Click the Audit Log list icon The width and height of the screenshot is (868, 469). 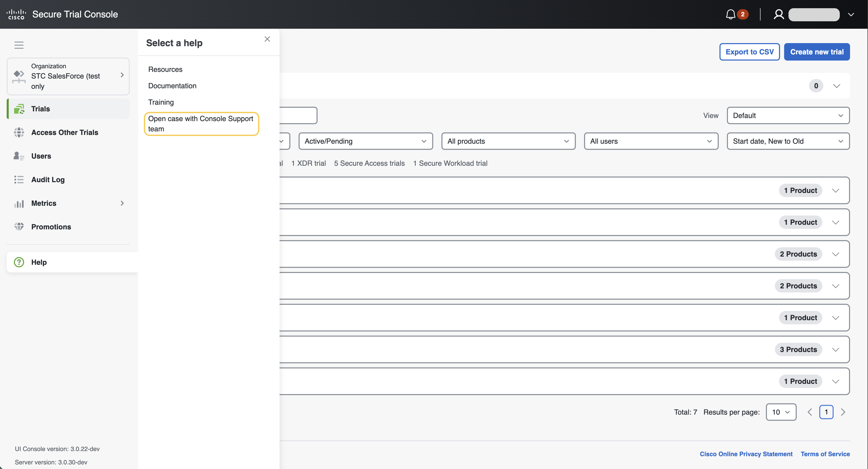pos(19,180)
